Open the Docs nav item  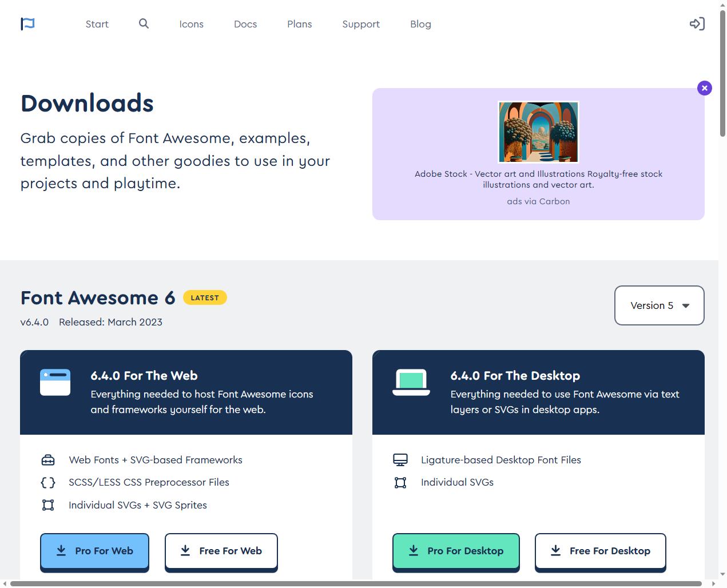(245, 24)
